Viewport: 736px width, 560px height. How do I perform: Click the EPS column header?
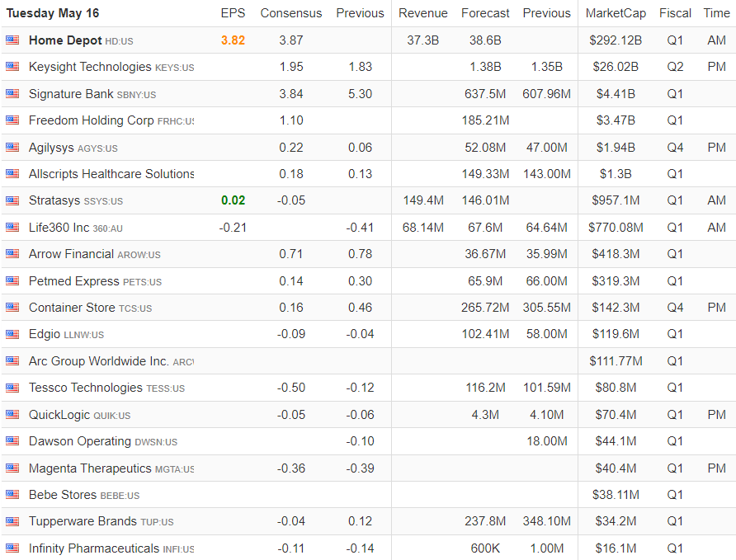233,13
